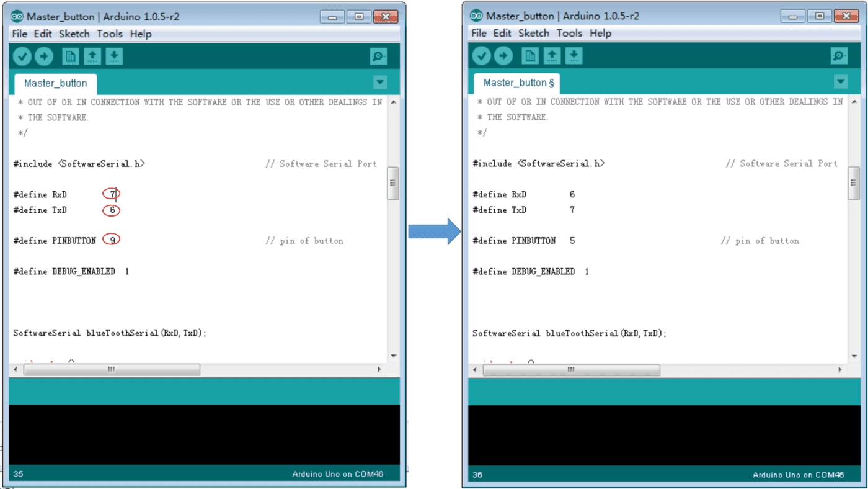The image size is (868, 489).
Task: Open File menu in the right window
Action: (479, 33)
